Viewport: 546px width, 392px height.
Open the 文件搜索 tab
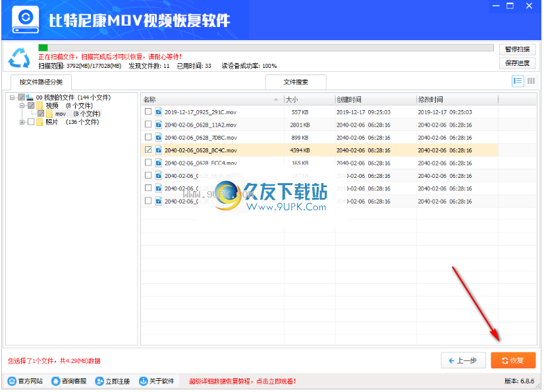click(x=296, y=82)
